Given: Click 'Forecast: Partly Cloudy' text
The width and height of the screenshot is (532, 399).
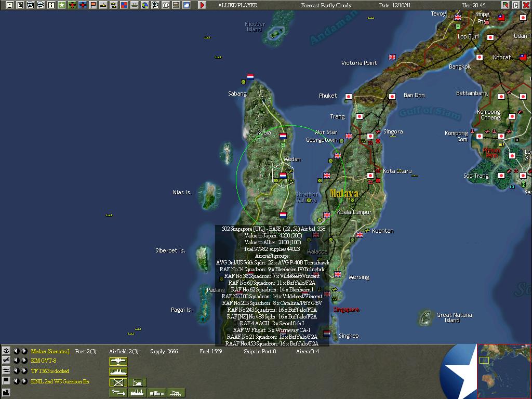Looking at the screenshot, I should pos(326,5).
